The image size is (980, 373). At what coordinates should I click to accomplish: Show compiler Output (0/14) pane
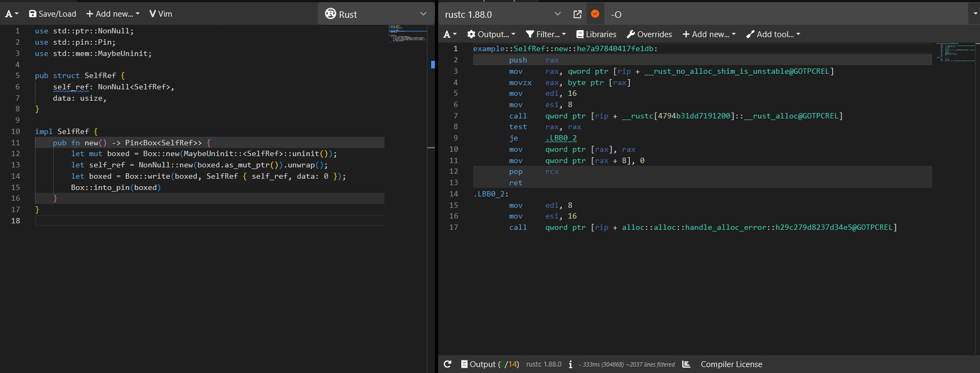490,364
